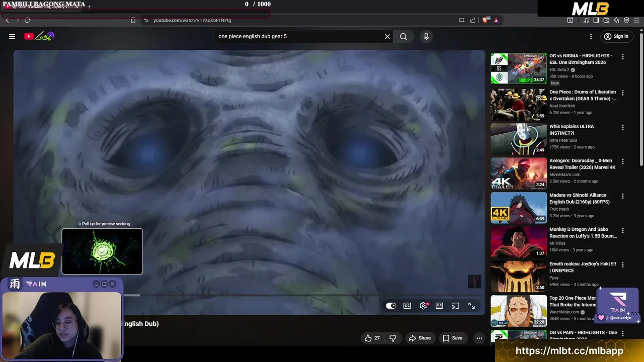
Task: Open 'One Piece : Drums of Liberation' video title
Action: click(x=583, y=96)
